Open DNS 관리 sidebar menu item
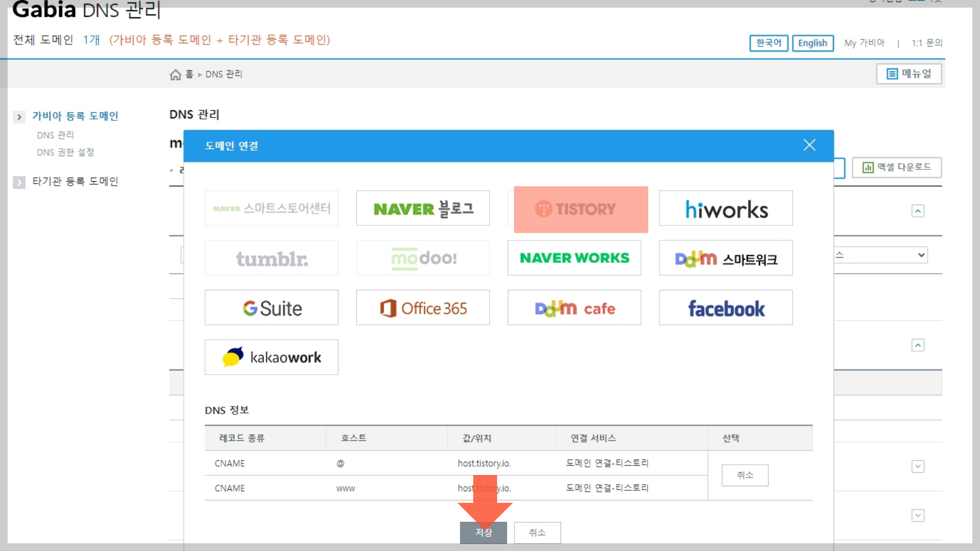This screenshot has width=980, height=551. point(55,135)
